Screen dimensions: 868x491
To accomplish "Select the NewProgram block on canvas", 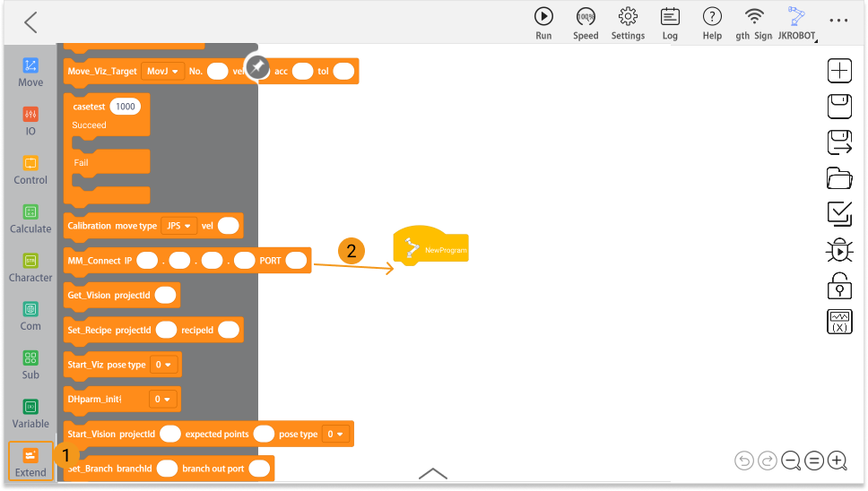I will [x=430, y=246].
